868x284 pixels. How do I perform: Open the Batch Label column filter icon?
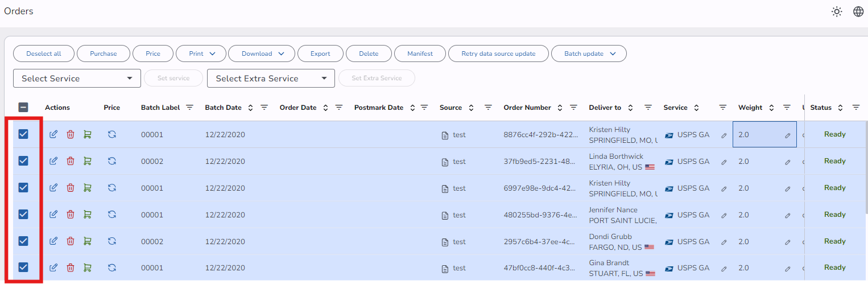click(189, 108)
